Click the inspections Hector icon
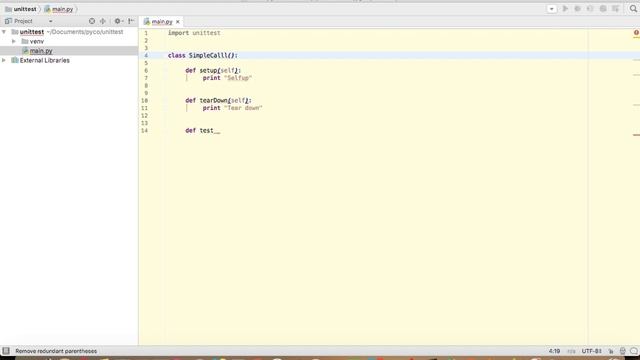Image resolution: width=640 pixels, height=360 pixels. [622, 351]
